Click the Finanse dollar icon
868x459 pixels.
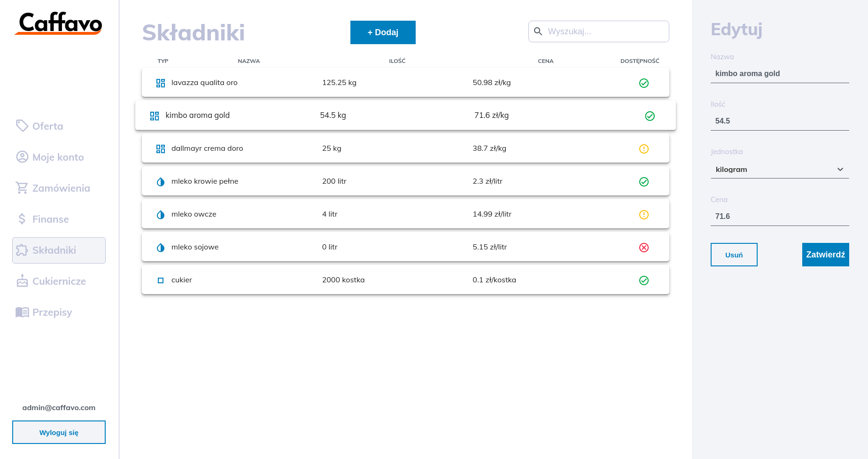pyautogui.click(x=22, y=218)
